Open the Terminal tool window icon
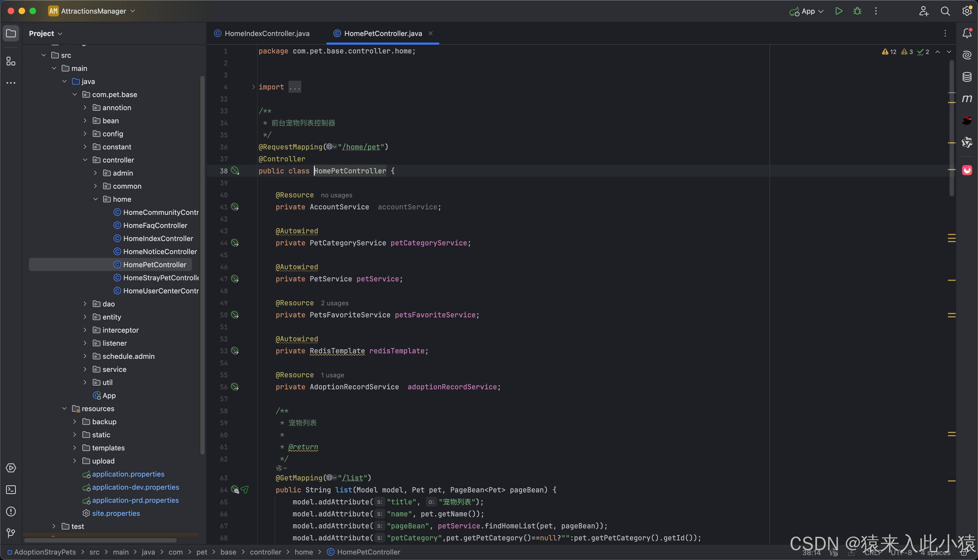 11,490
